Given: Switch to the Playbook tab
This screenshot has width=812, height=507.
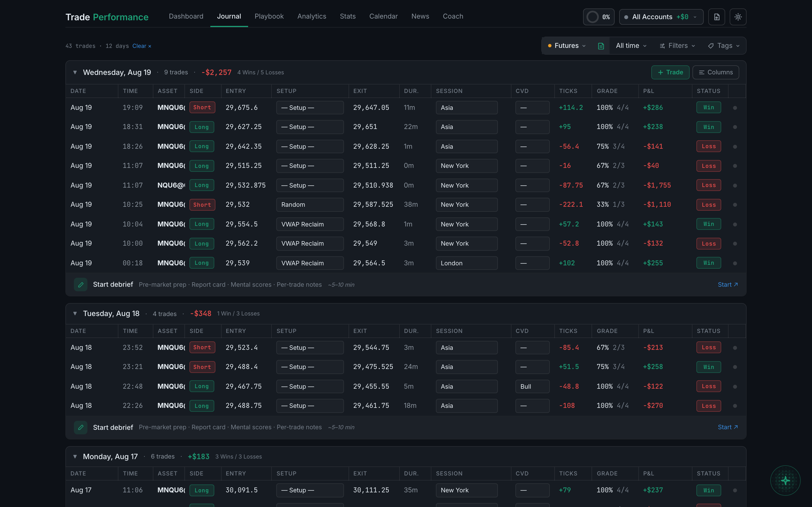Looking at the screenshot, I should (x=269, y=16).
